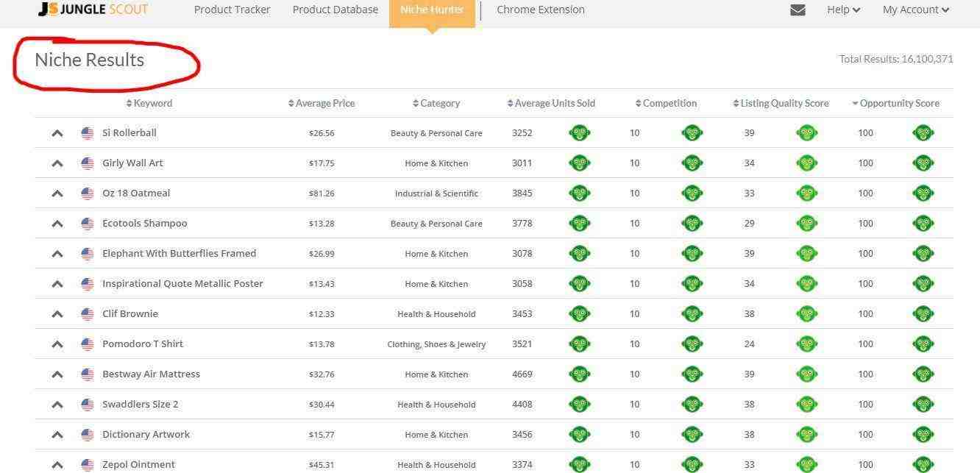This screenshot has width=980, height=473.
Task: Click the Dictionary Artwork keyword
Action: click(x=146, y=435)
